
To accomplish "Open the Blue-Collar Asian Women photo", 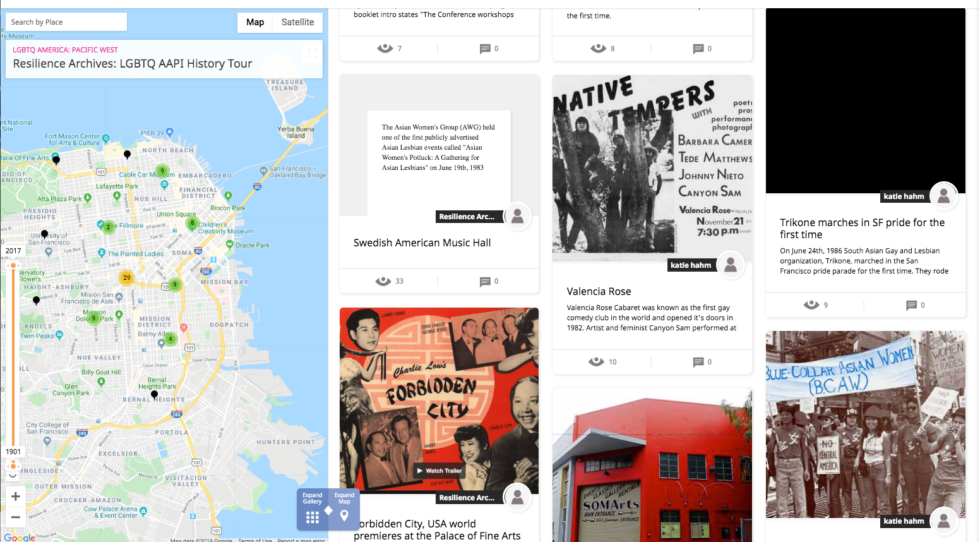I will pyautogui.click(x=866, y=425).
